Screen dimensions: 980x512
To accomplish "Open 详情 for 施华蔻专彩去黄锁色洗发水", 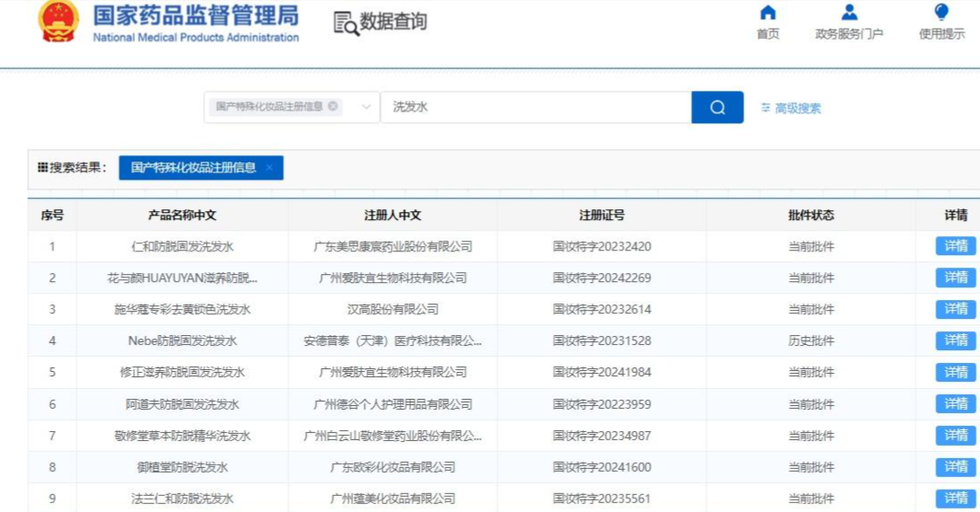I will click(956, 309).
